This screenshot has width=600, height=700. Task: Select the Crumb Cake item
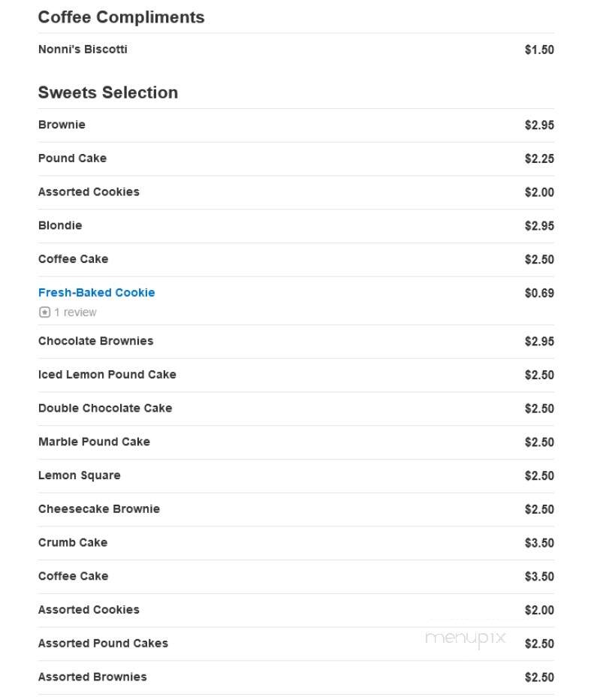pyautogui.click(x=73, y=542)
